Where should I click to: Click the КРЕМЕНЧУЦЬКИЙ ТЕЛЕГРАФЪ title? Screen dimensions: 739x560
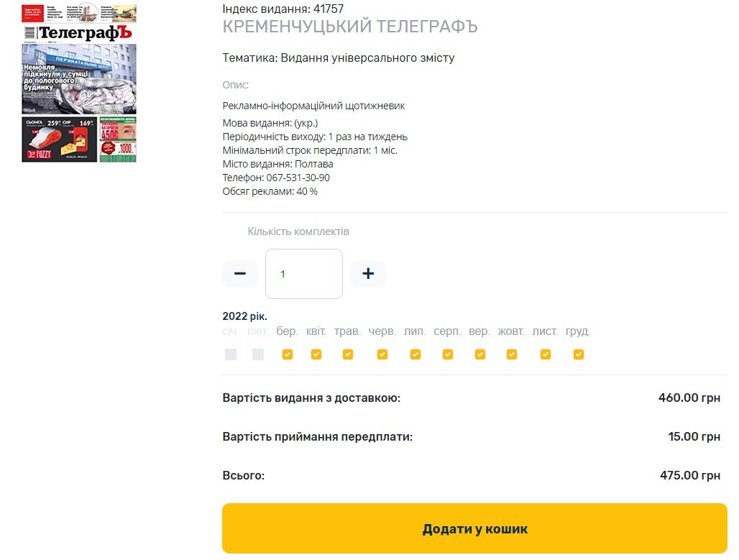click(350, 27)
